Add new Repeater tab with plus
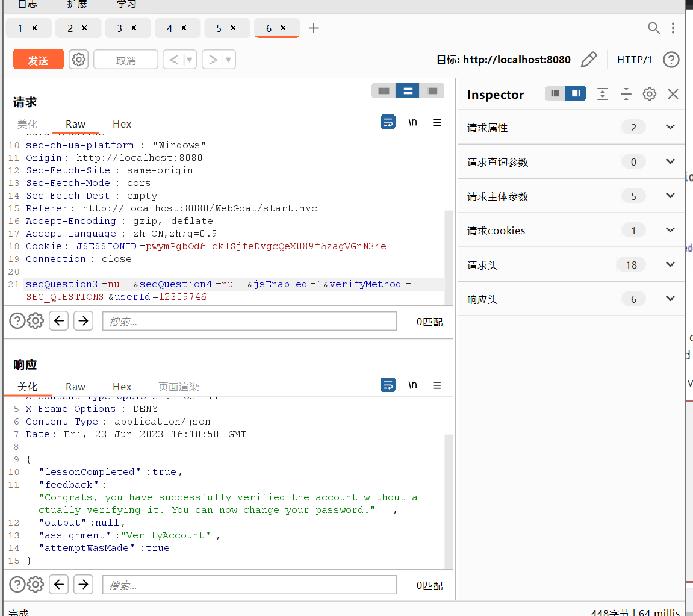Image resolution: width=693 pixels, height=616 pixels. [313, 28]
